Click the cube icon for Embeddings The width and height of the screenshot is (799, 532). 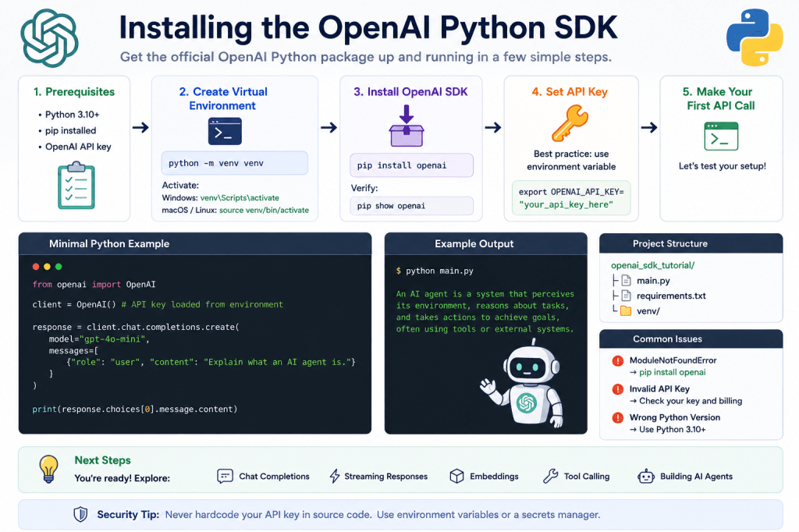tap(456, 477)
